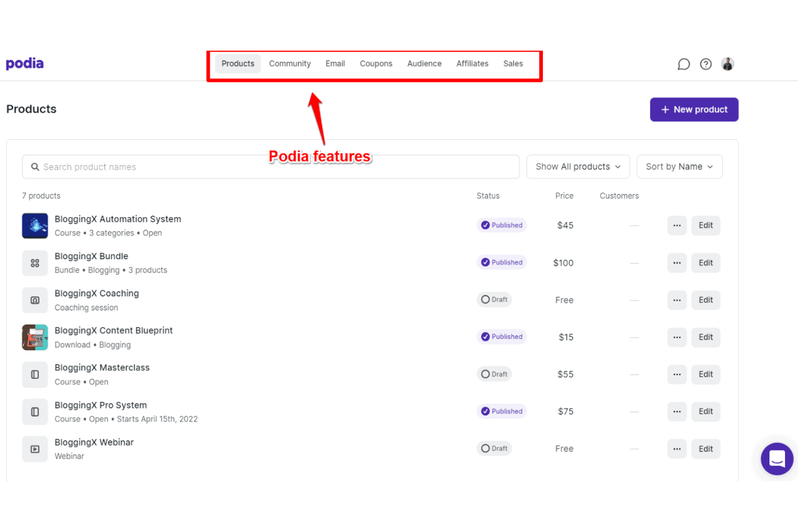This screenshot has width=798, height=532.
Task: Open the BloggingX Webinar title link
Action: pos(94,443)
